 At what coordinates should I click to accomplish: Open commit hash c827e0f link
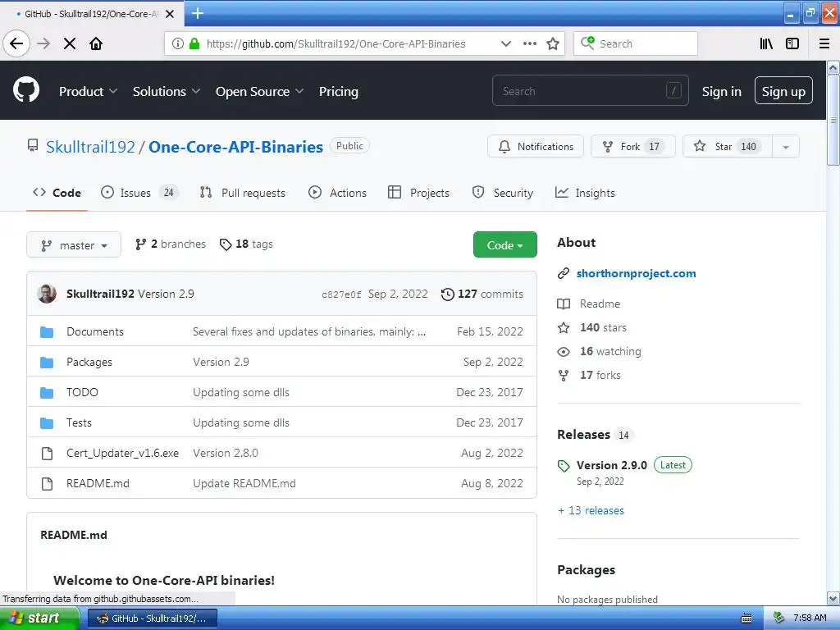click(x=341, y=294)
